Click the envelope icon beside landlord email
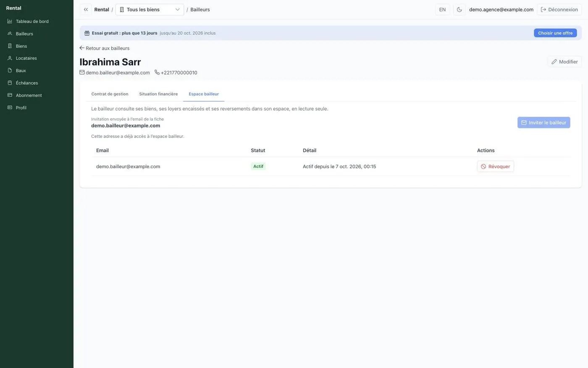 82,72
